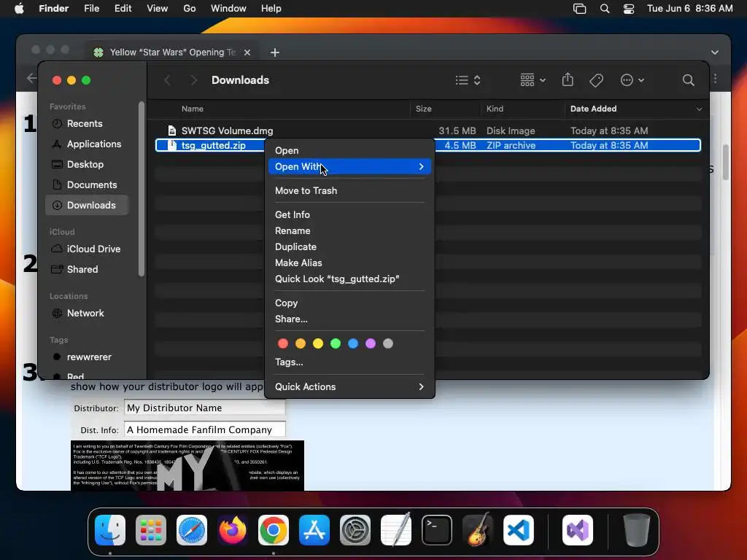Open Chrome tab search dropdown arrow
The image size is (747, 560).
[715, 52]
